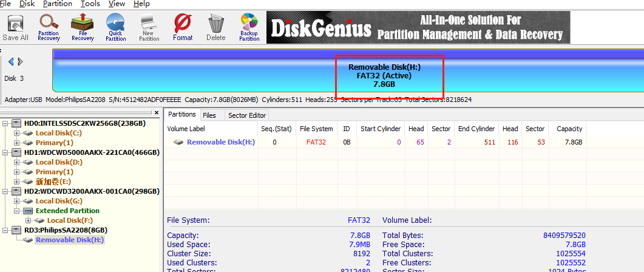Switch to the Files tab
The image size is (644, 272).
point(209,115)
